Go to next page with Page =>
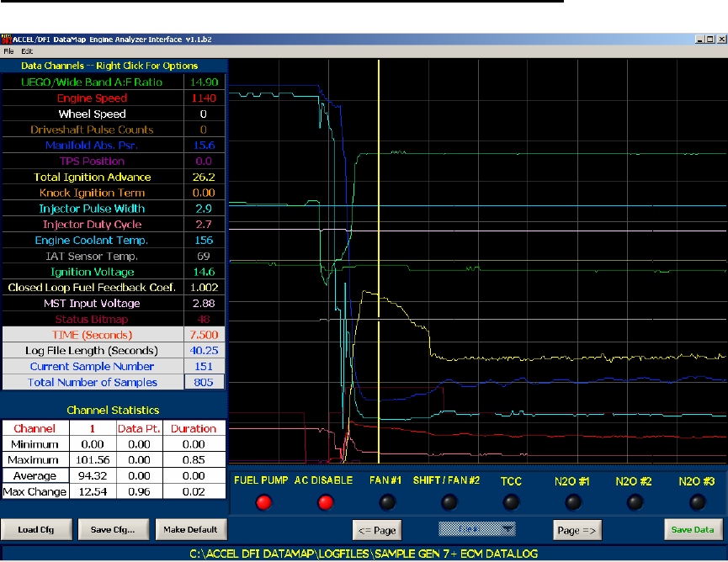Screen dimensions: 728x562 coord(577,530)
